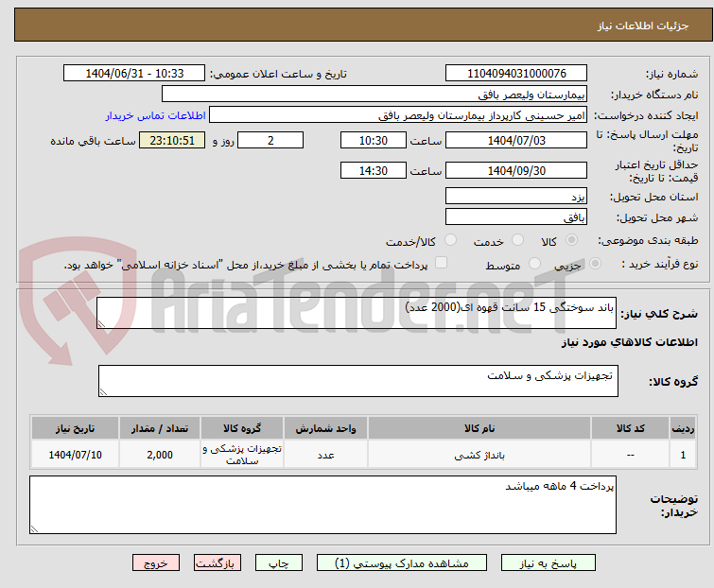The width and height of the screenshot is (714, 588).
Task: Select the متوسط purchase type radio
Action: [534, 264]
